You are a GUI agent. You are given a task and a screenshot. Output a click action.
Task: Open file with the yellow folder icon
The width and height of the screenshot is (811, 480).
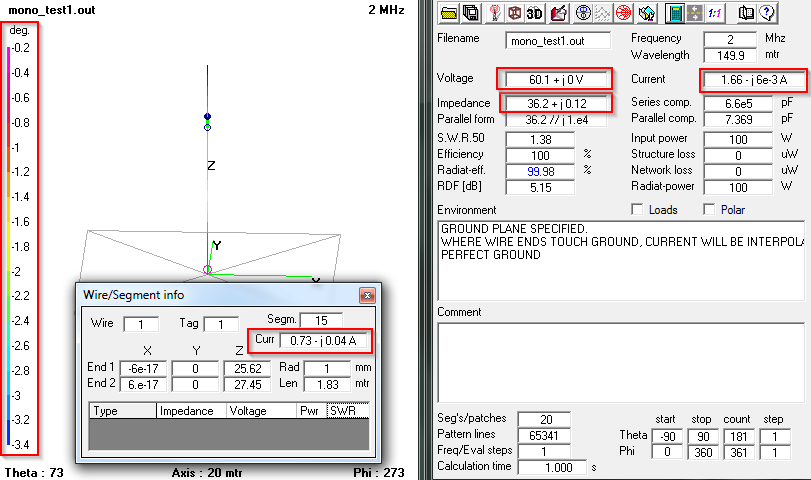[448, 13]
